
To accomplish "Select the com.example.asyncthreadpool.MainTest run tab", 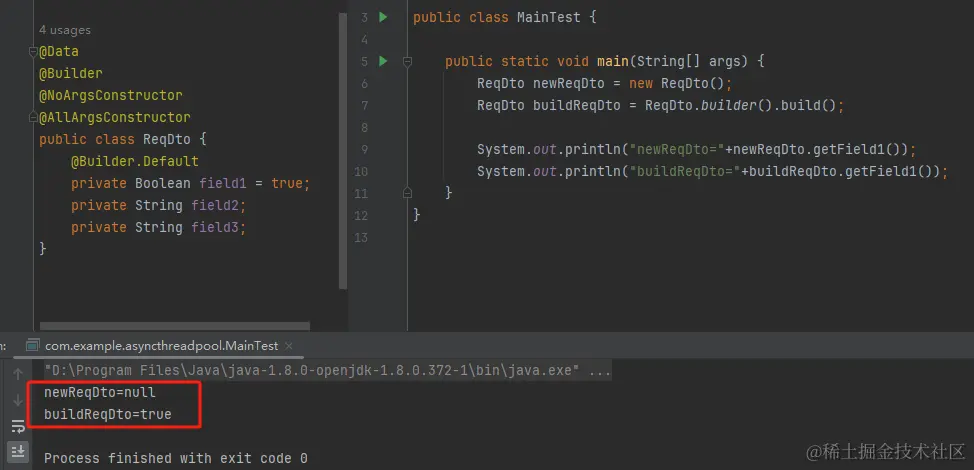I will (161, 346).
